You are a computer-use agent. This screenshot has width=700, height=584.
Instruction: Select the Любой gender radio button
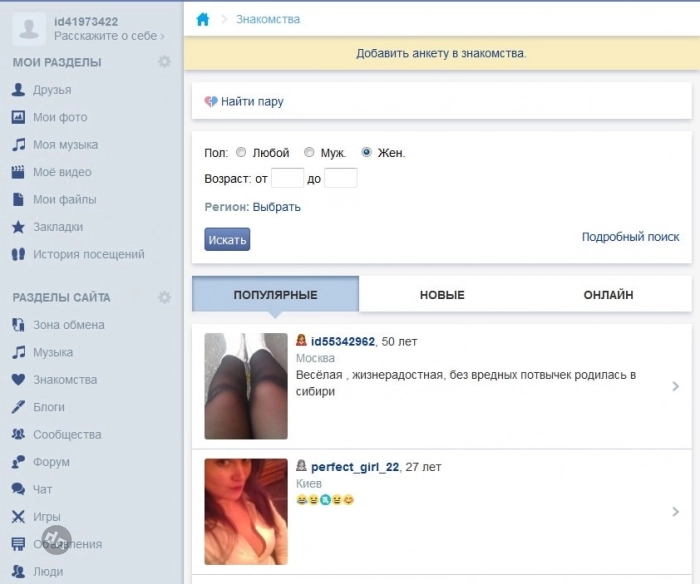(241, 153)
